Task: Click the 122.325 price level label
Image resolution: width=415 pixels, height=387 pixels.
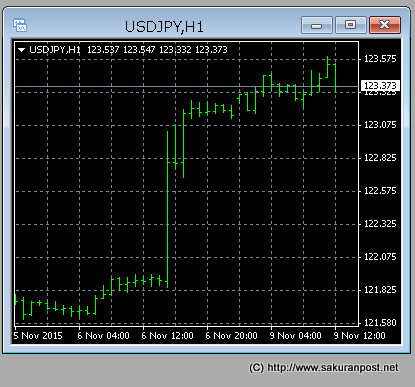Action: (380, 224)
